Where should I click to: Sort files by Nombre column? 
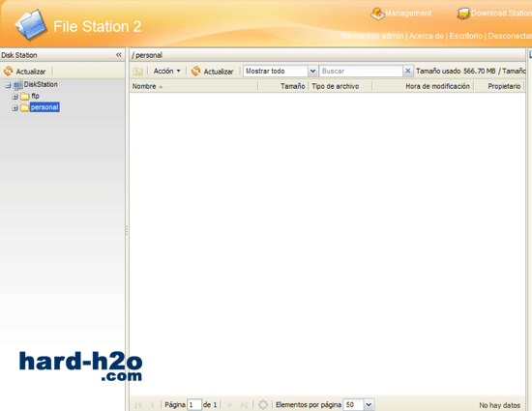[193, 86]
